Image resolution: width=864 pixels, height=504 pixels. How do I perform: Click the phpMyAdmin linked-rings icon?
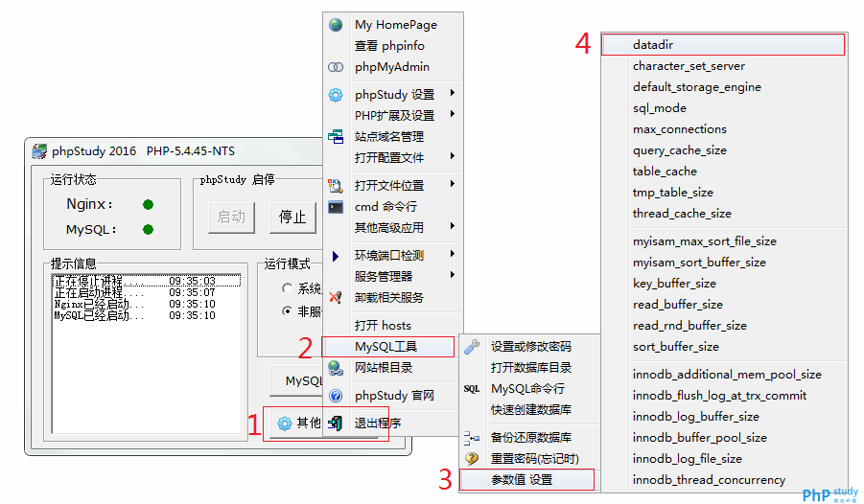tap(336, 67)
